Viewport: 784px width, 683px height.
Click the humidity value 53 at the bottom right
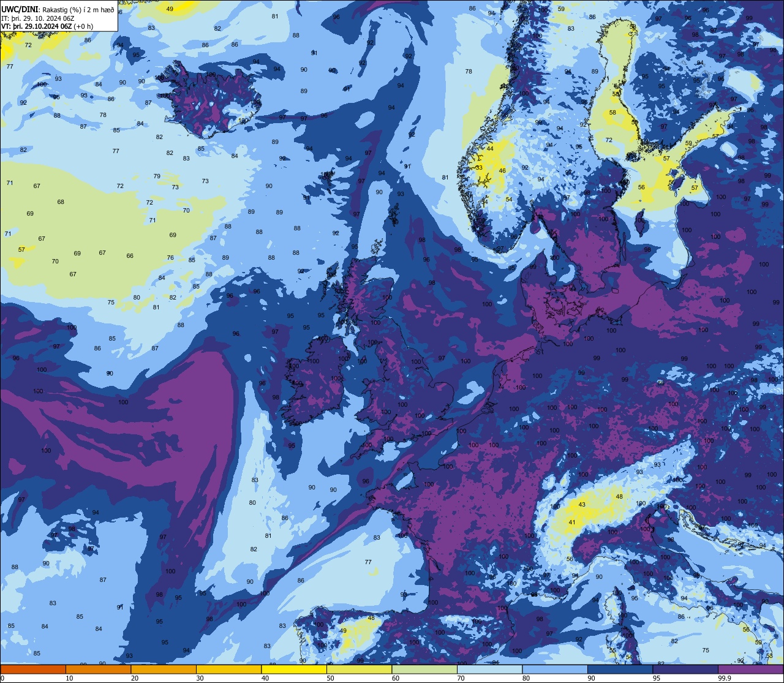tap(769, 656)
